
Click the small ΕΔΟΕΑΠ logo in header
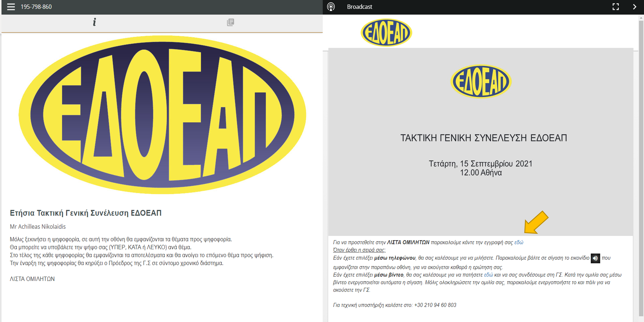pos(386,33)
